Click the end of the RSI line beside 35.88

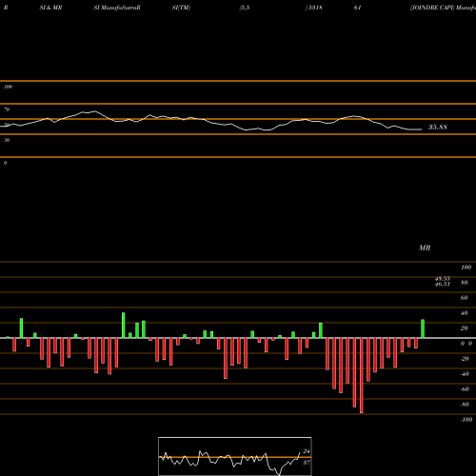point(421,129)
